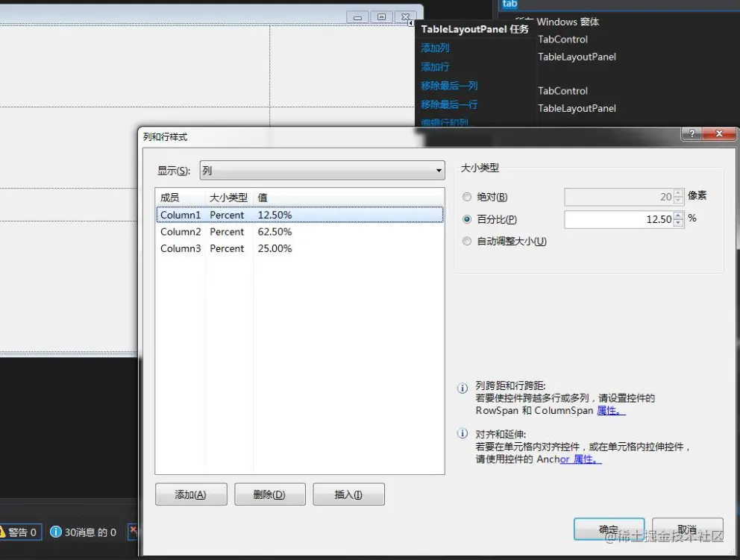
Task: Increase the percent value with up arrow
Action: [678, 215]
